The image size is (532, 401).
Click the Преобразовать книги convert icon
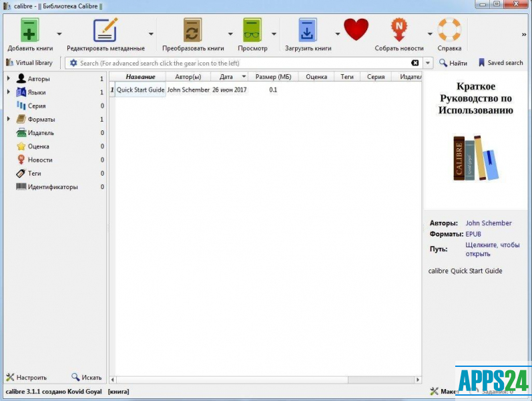click(192, 30)
